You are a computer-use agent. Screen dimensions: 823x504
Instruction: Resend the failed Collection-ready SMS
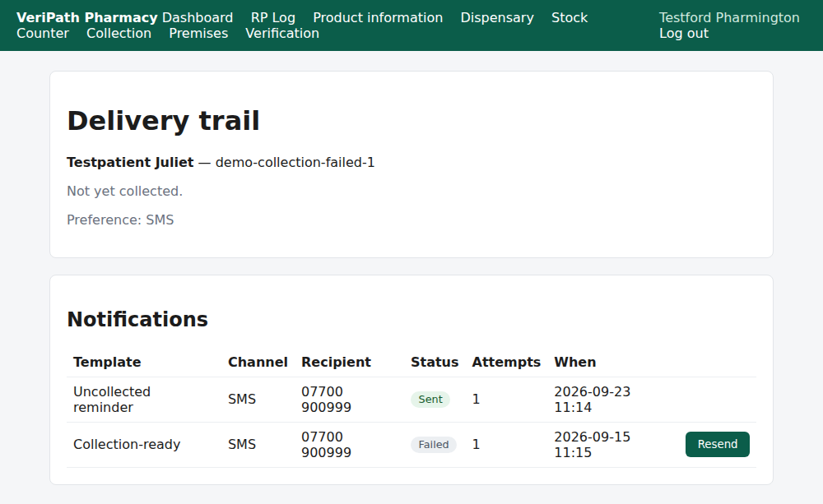click(x=718, y=444)
